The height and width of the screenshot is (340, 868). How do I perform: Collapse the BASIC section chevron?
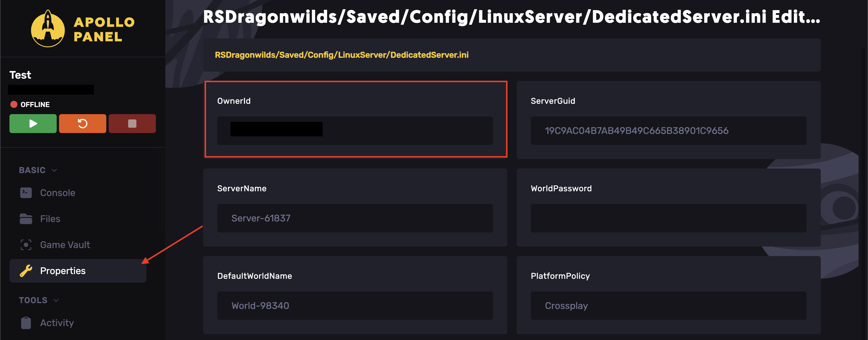point(54,170)
